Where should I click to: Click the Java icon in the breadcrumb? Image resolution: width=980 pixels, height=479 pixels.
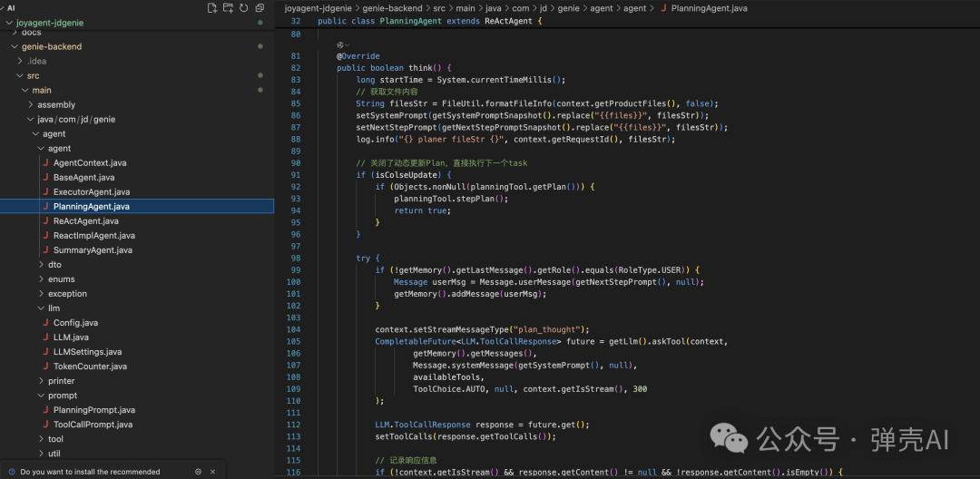pos(663,9)
